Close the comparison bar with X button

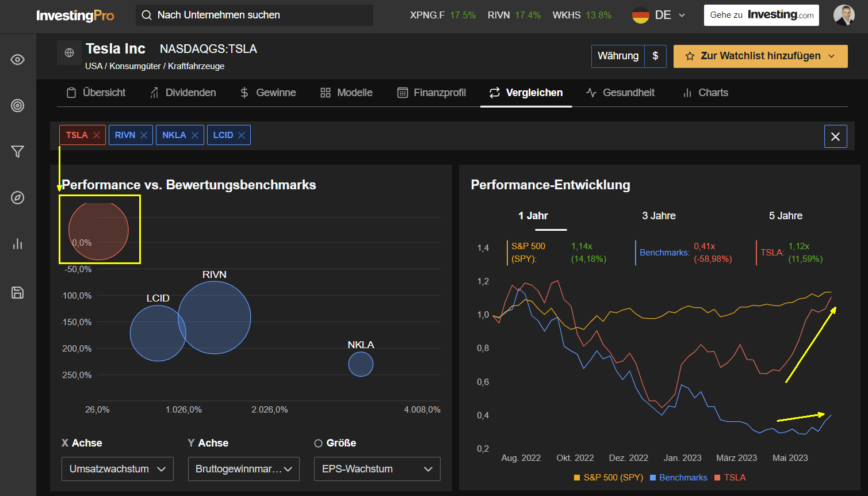[x=836, y=136]
